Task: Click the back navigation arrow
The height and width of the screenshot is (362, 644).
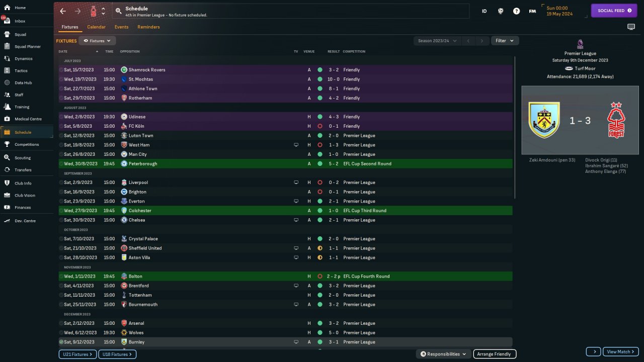Action: pyautogui.click(x=63, y=11)
